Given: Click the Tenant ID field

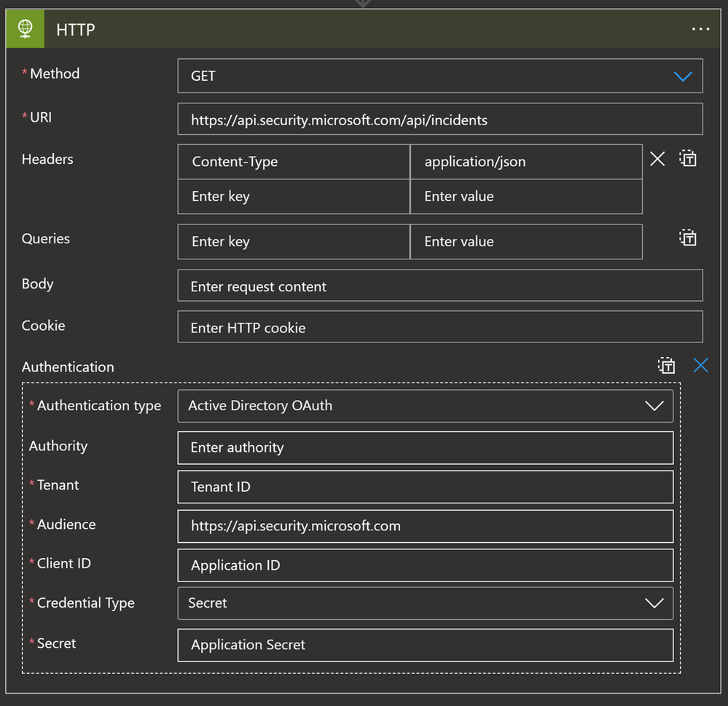Looking at the screenshot, I should coord(425,487).
